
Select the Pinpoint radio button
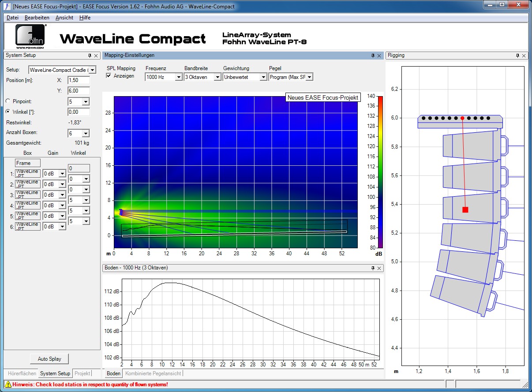point(9,101)
